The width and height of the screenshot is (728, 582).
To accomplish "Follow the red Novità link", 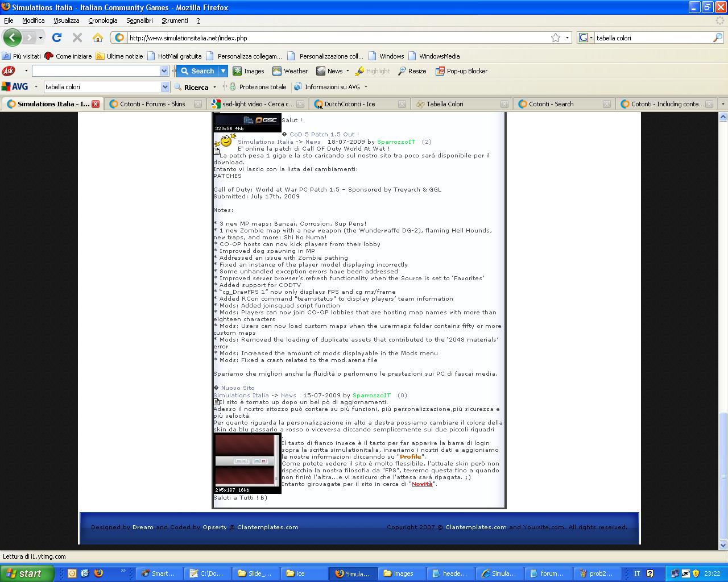I will tap(422, 484).
